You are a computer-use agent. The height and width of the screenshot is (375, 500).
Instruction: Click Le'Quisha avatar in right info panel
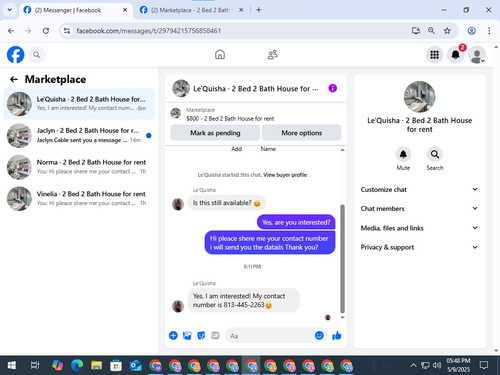coord(419,97)
